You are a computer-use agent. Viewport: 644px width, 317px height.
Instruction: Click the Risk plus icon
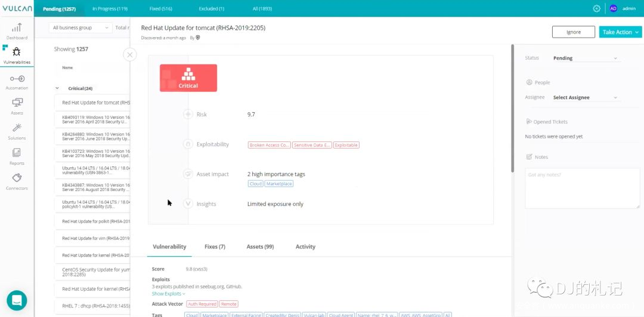pos(188,114)
